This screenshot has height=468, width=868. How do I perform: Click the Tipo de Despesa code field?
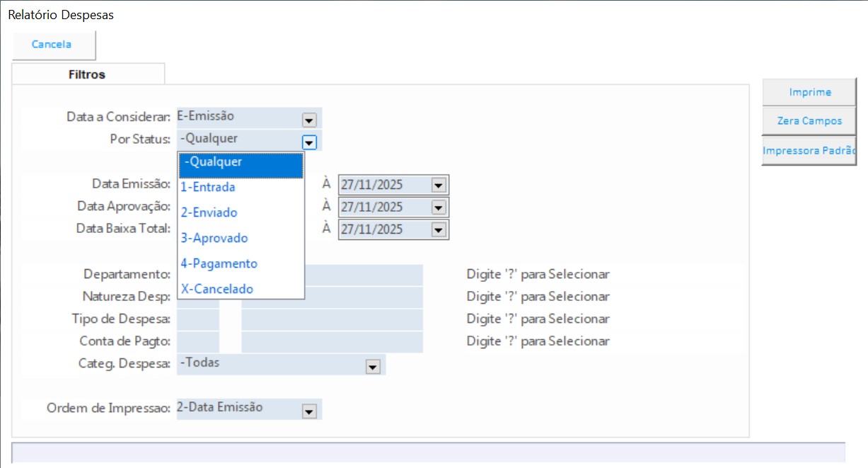point(198,319)
